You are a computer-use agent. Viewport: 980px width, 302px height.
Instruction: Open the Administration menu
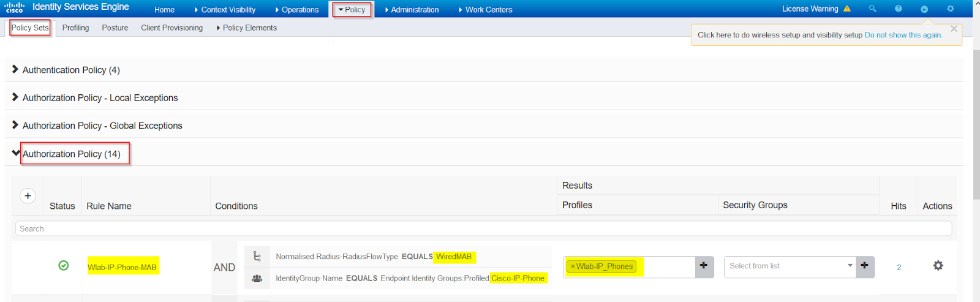[412, 10]
